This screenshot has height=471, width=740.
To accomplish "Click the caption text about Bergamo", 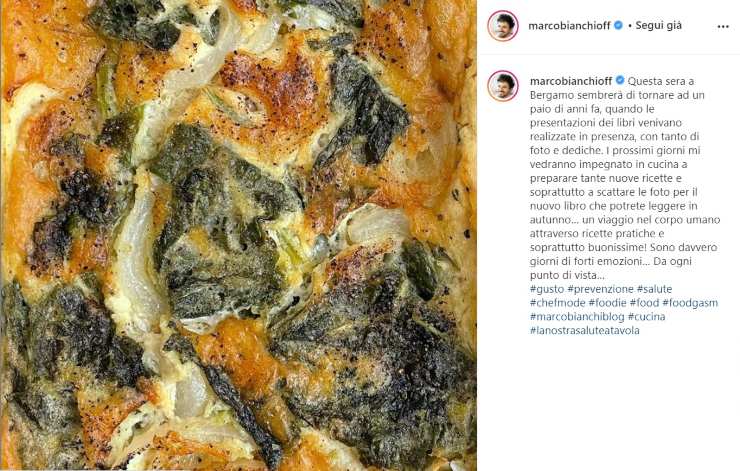I will click(625, 178).
